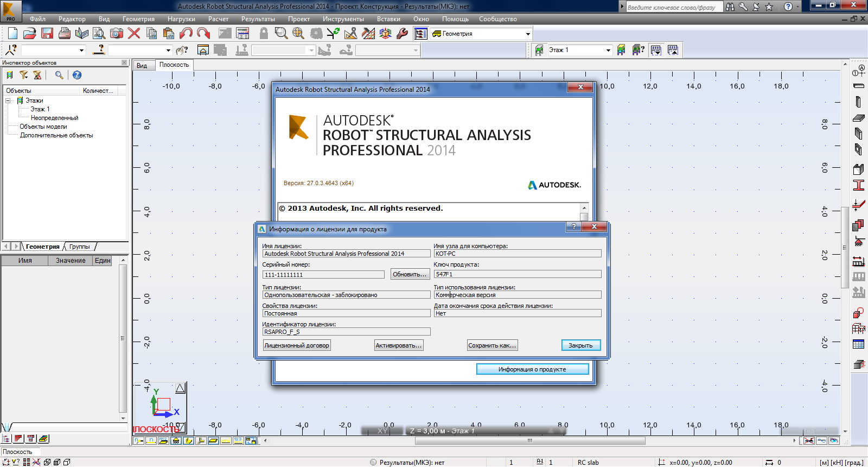Click the calculator Calculations icon

coord(242,33)
